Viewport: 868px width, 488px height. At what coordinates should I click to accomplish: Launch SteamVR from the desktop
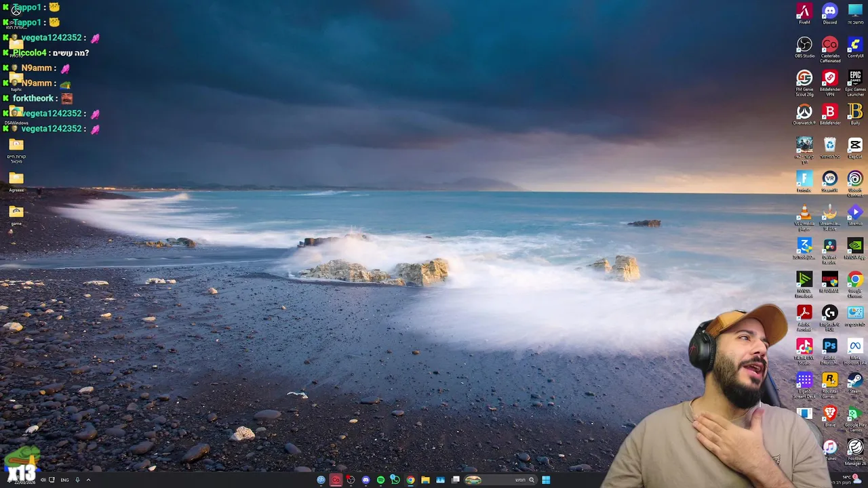coord(829,182)
